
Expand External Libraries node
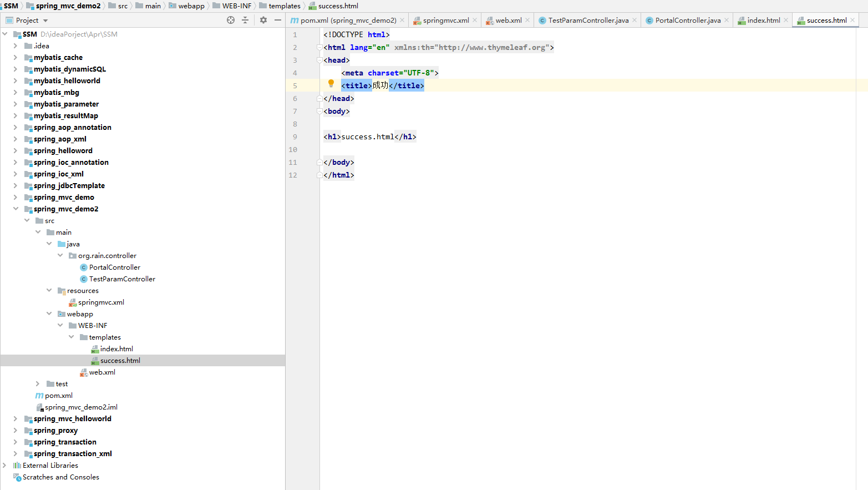(x=5, y=465)
